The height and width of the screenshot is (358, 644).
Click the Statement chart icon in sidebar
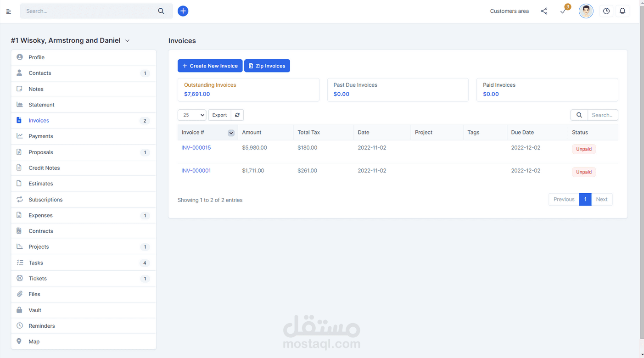(x=19, y=105)
